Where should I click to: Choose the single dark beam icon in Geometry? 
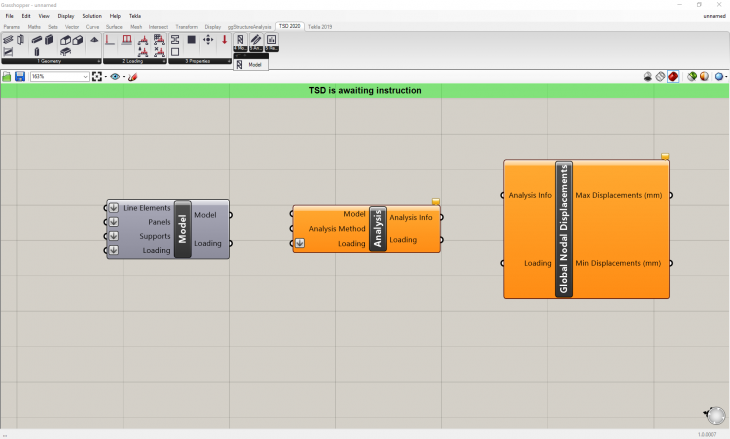pyautogui.click(x=37, y=40)
